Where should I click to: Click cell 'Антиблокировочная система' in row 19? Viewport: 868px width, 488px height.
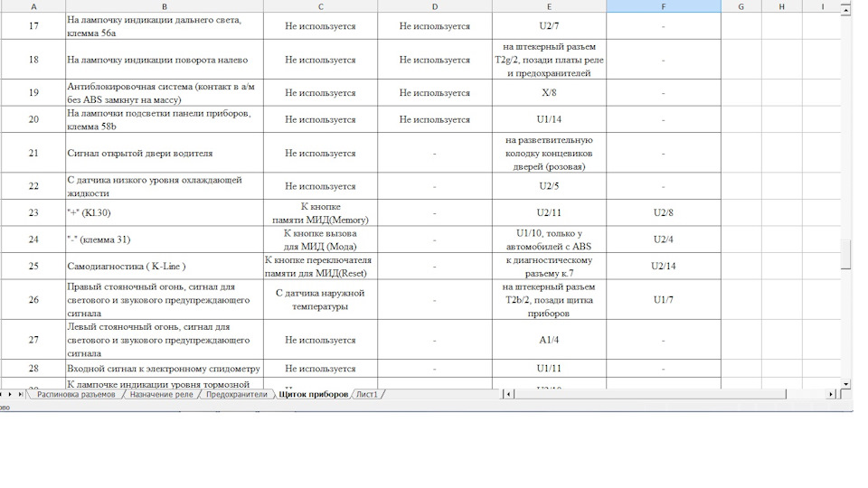(165, 93)
